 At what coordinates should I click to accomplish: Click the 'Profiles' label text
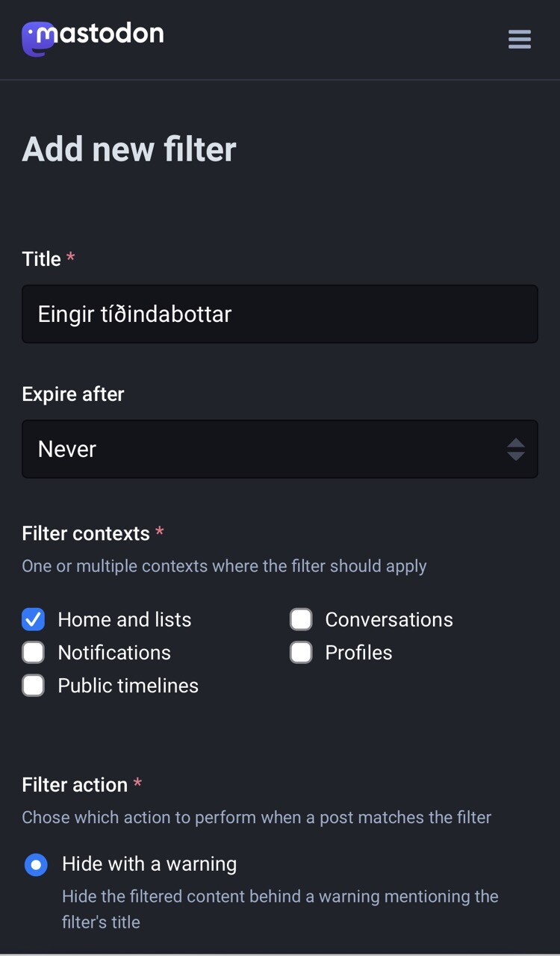[358, 653]
